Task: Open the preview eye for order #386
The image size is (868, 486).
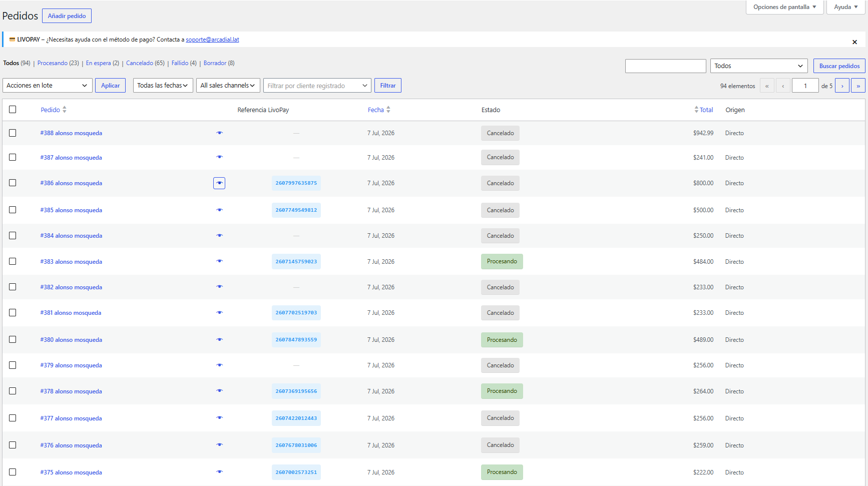Action: coord(219,183)
